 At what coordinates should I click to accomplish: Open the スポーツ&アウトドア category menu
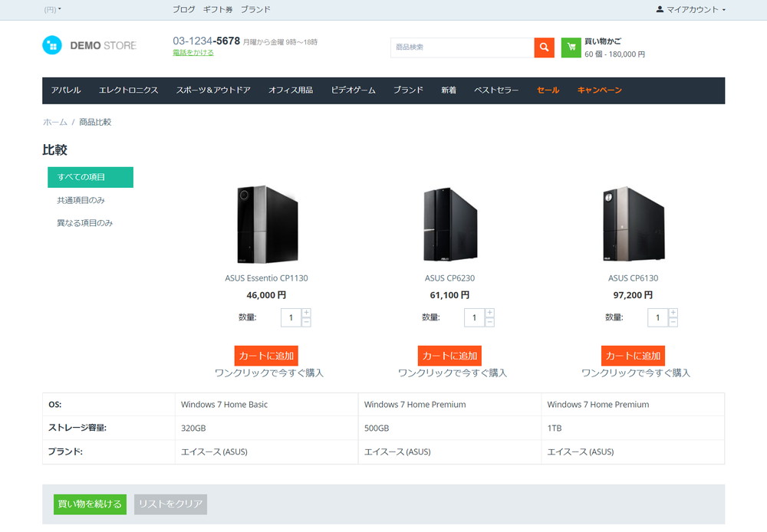[213, 90]
